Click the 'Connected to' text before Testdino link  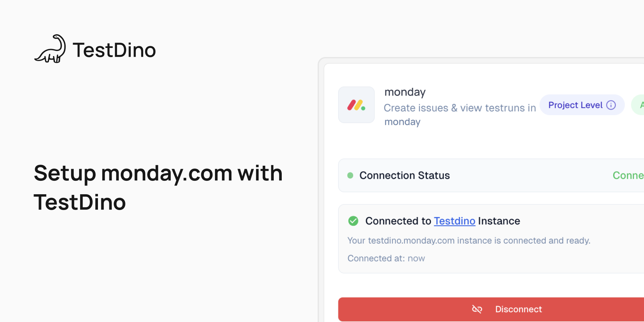(398, 221)
